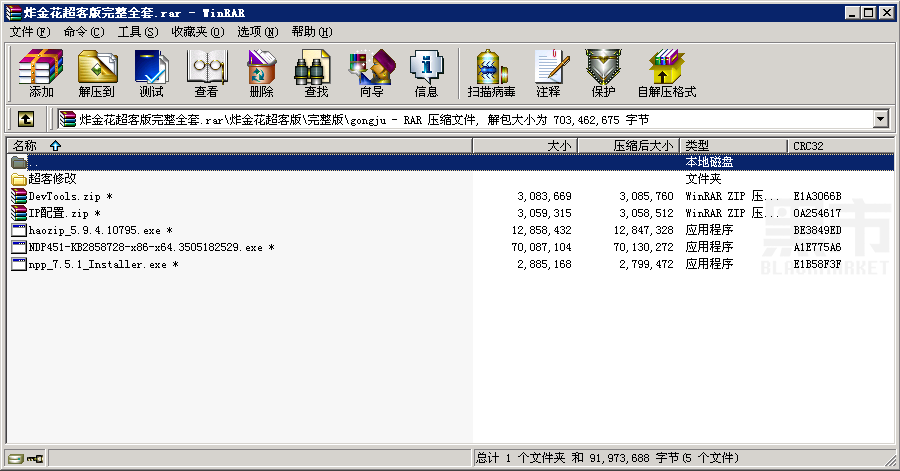Click CRC32 value BE3849ED
This screenshot has height=471, width=900.
coord(817,230)
